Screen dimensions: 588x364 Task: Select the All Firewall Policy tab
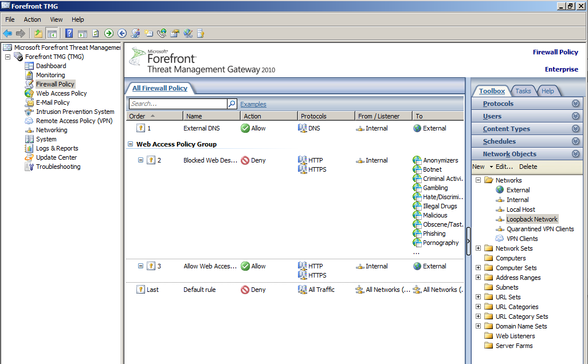click(x=160, y=88)
